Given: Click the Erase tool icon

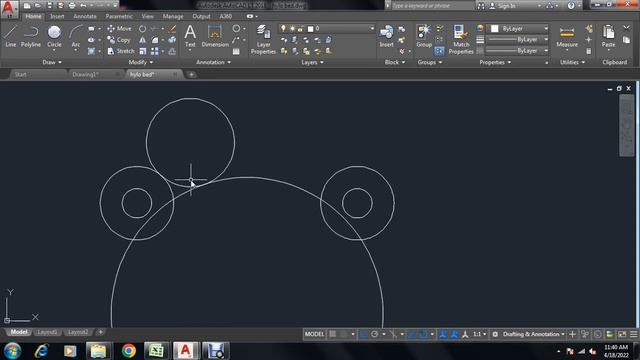Looking at the screenshot, I should point(172,29).
